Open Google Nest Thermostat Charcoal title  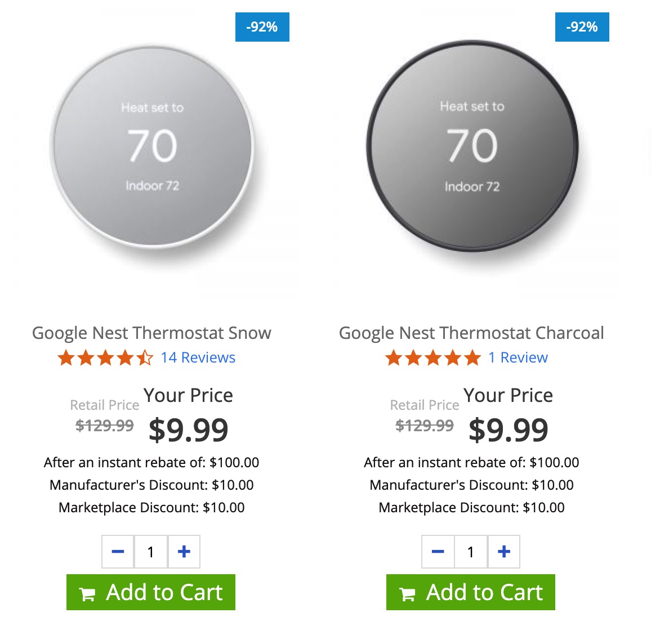click(471, 333)
